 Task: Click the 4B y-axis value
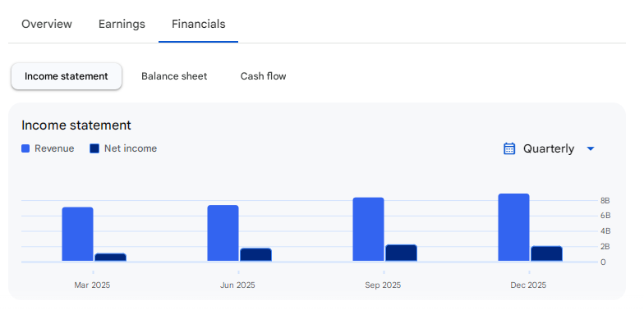pos(605,231)
